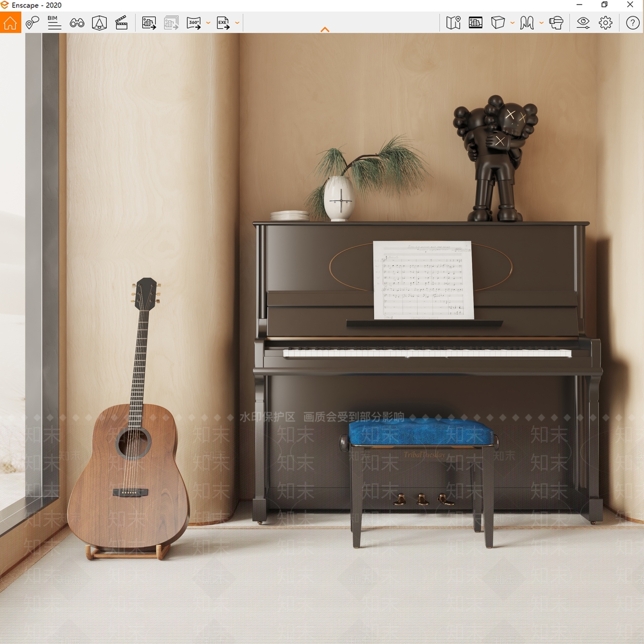
Task: Open the BIM info panel
Action: point(54,23)
